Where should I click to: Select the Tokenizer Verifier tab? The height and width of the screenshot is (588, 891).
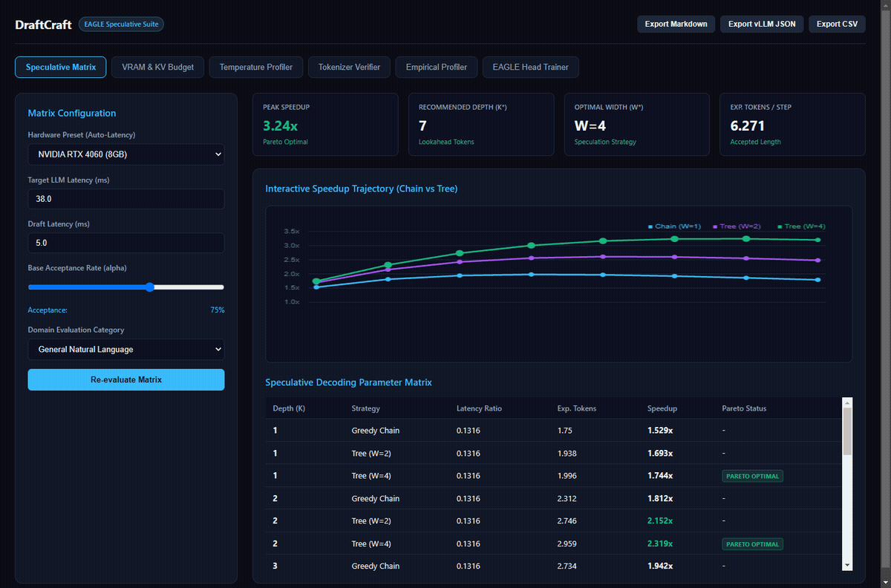(349, 67)
